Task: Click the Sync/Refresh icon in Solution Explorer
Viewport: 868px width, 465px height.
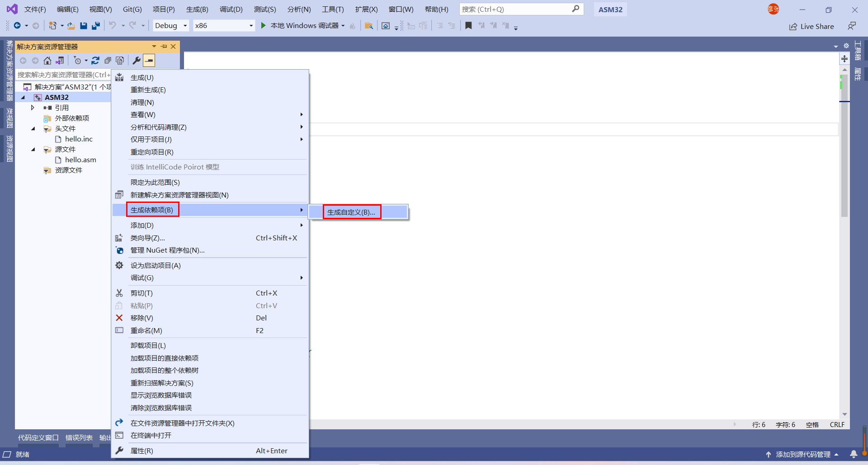Action: click(x=95, y=61)
